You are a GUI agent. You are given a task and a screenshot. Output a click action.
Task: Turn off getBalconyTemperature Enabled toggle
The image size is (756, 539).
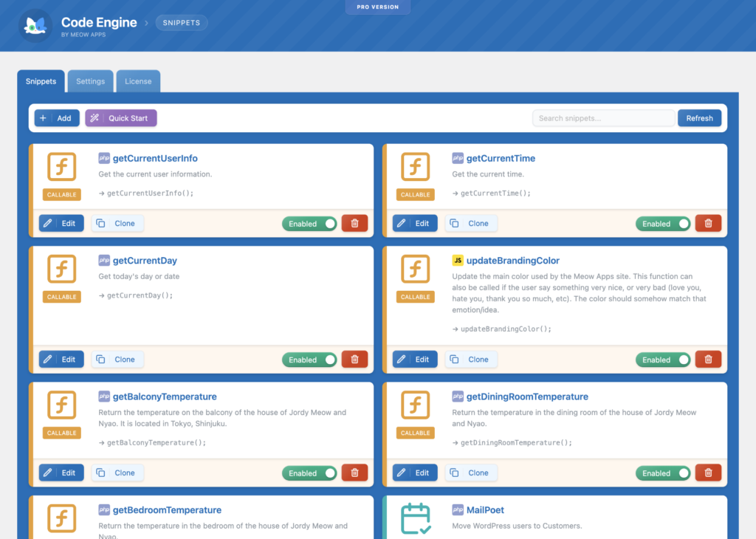[309, 473]
